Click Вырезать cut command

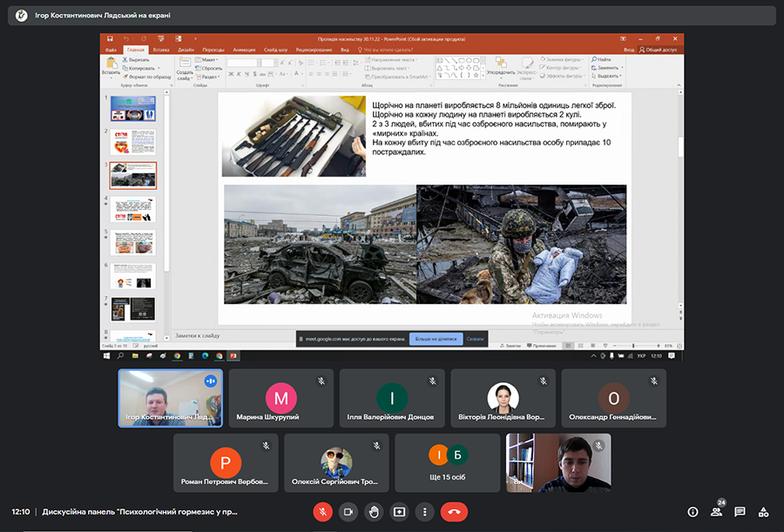(136, 59)
